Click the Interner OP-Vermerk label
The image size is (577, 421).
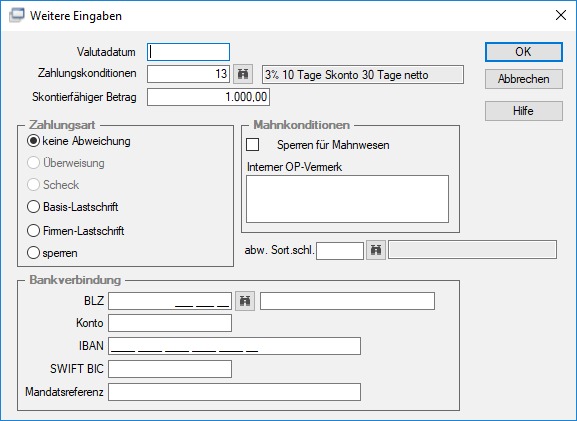click(x=294, y=167)
